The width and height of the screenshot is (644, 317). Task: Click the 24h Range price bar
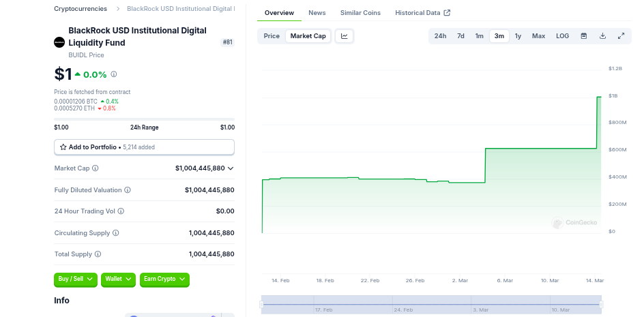pyautogui.click(x=144, y=119)
